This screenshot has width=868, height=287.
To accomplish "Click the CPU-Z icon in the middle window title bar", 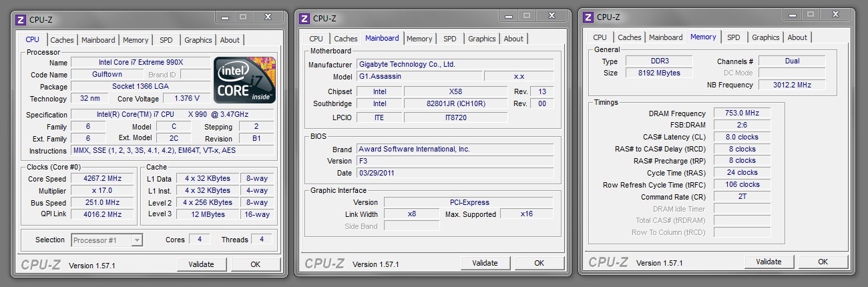I will 305,18.
